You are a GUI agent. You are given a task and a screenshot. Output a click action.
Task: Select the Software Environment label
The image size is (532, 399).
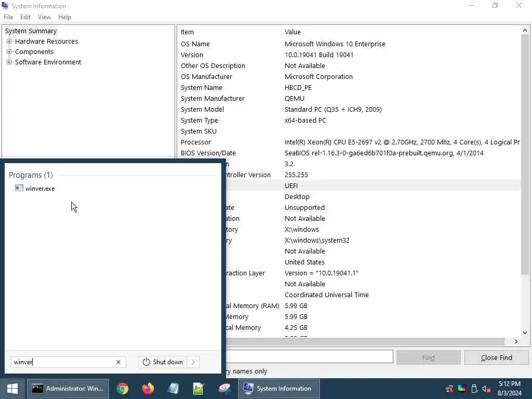(x=48, y=62)
